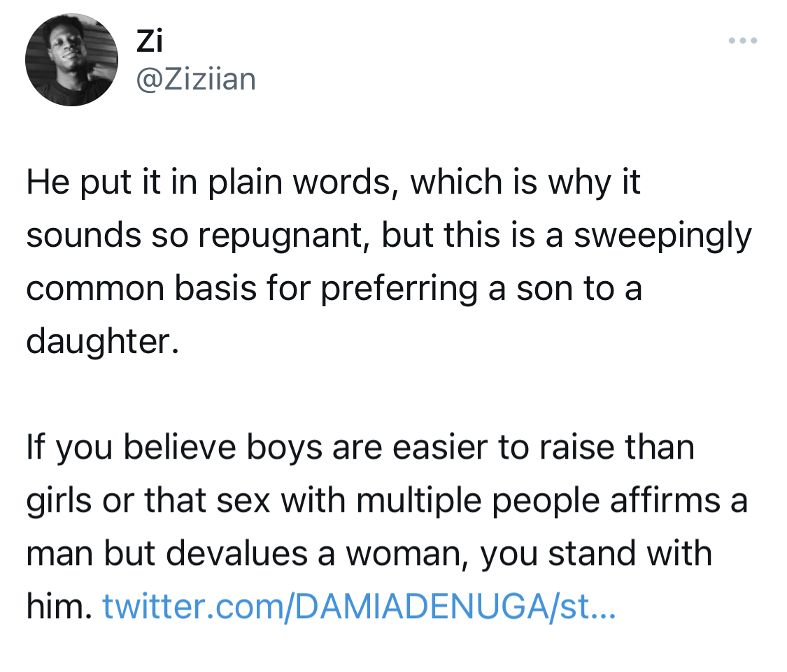Click the word "him." before the link
The width and height of the screenshot is (787, 672).
pos(59,606)
